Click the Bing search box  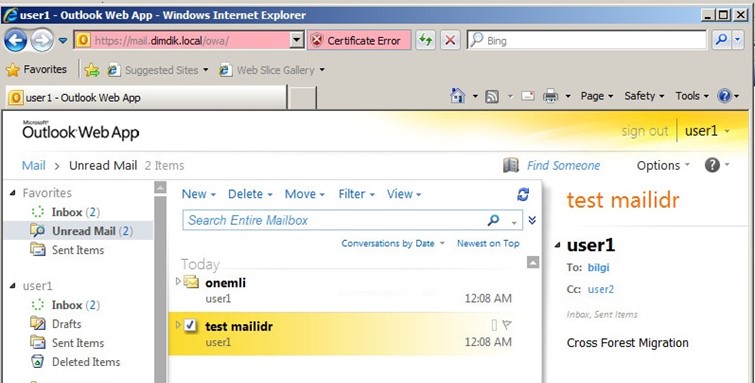pos(586,40)
